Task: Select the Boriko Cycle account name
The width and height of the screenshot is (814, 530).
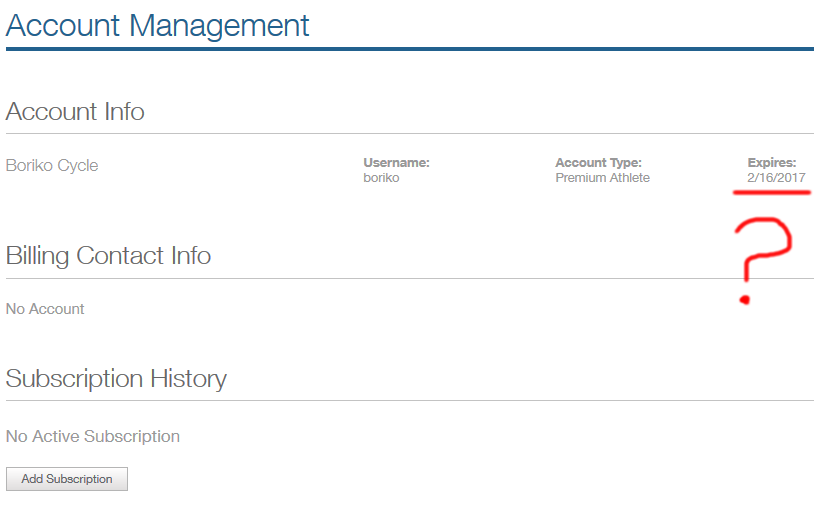Action: pos(52,165)
